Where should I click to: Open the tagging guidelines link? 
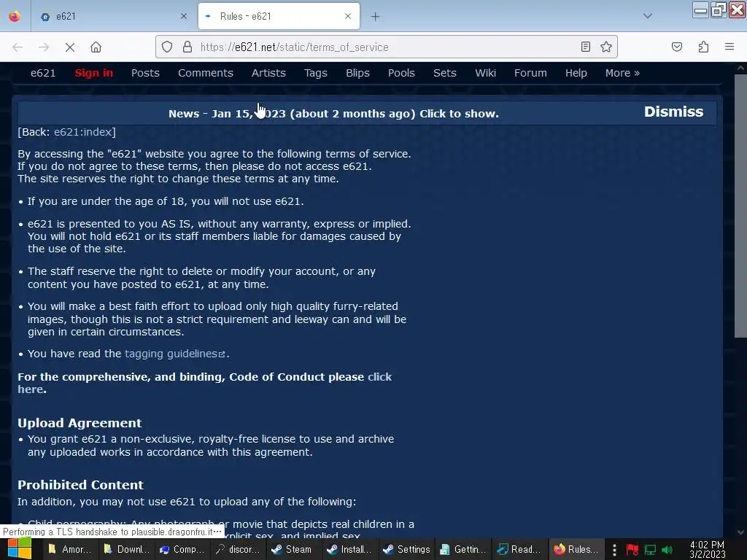tap(174, 354)
